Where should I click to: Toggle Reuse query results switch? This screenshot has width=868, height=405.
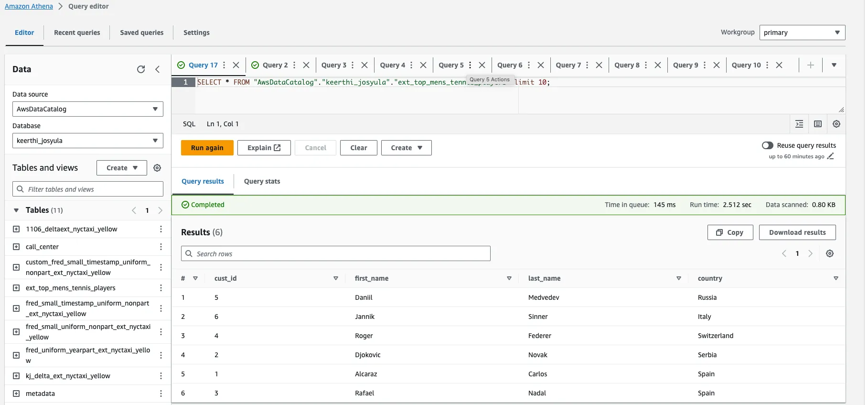(x=767, y=145)
